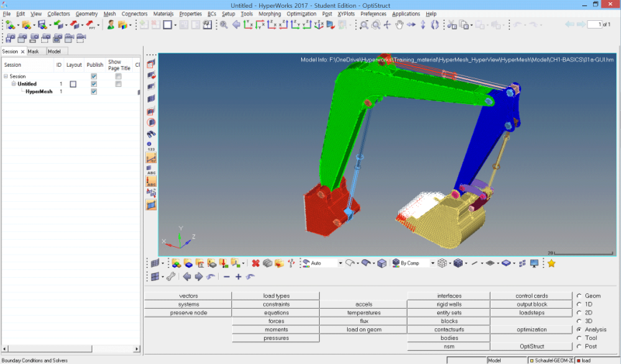Select the 2D panel radio button
The height and width of the screenshot is (364, 621).
pyautogui.click(x=579, y=313)
